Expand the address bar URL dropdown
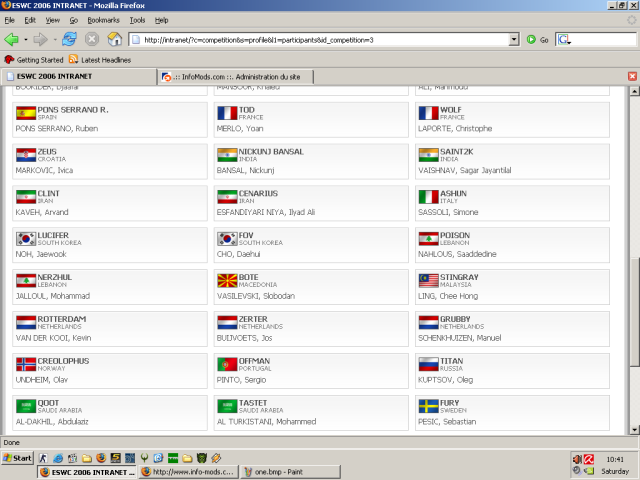This screenshot has width=640, height=480. tap(514, 40)
